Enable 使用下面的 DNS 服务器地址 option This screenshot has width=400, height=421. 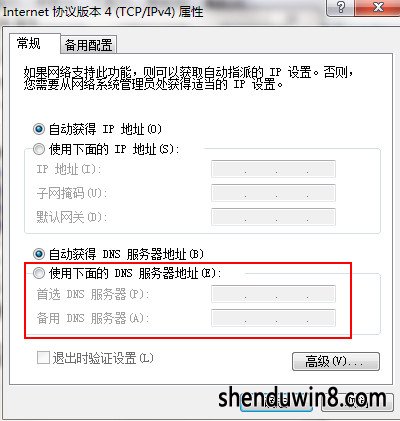[39, 274]
